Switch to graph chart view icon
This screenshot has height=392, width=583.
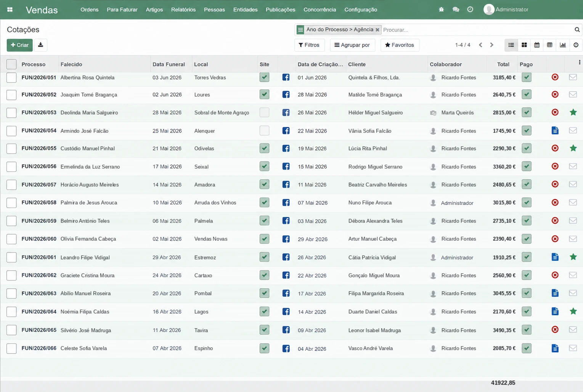click(563, 45)
